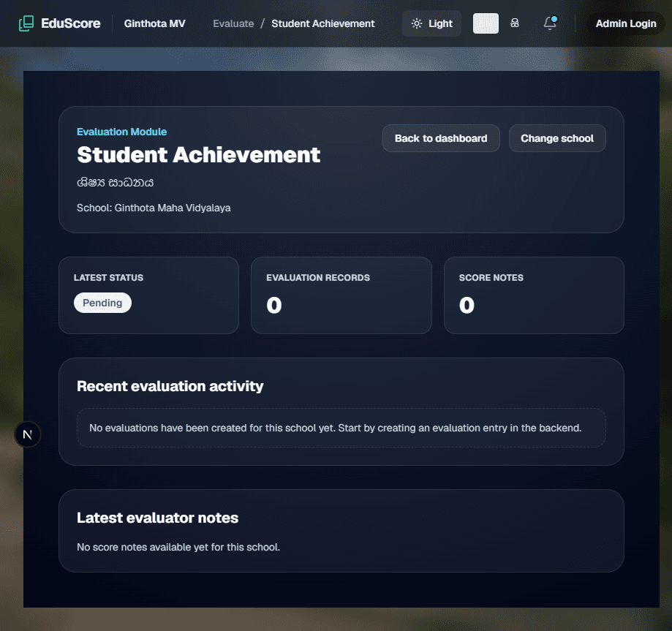Click the Pending status badge
Viewport: 672px width, 631px height.
click(x=102, y=303)
